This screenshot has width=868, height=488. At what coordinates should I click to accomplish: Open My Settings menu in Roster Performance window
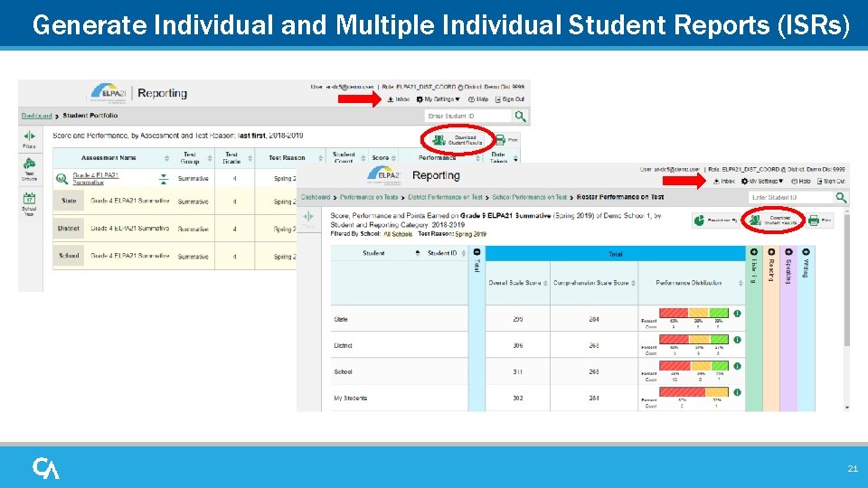762,182
